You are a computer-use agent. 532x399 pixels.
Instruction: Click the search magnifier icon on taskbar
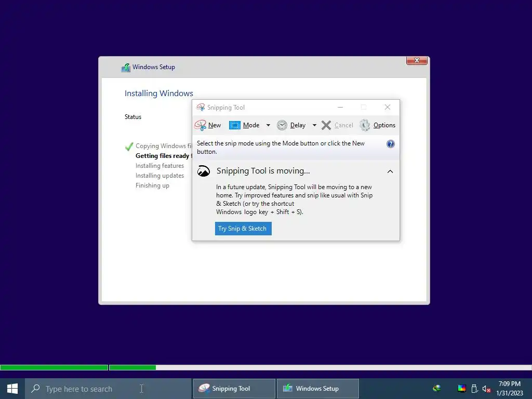pyautogui.click(x=35, y=389)
